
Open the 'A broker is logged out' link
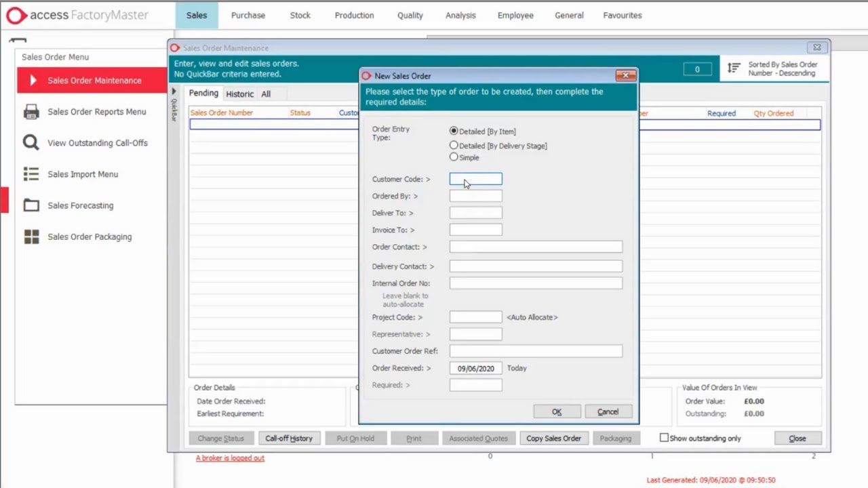[230, 457]
